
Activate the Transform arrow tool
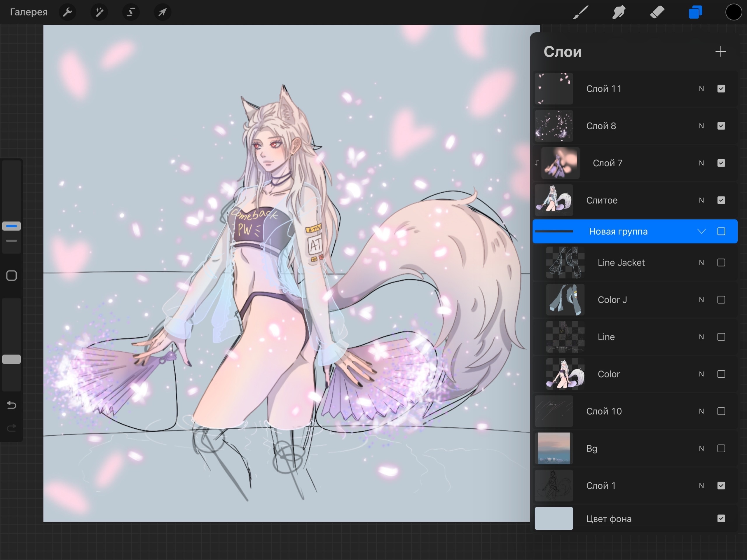[163, 13]
